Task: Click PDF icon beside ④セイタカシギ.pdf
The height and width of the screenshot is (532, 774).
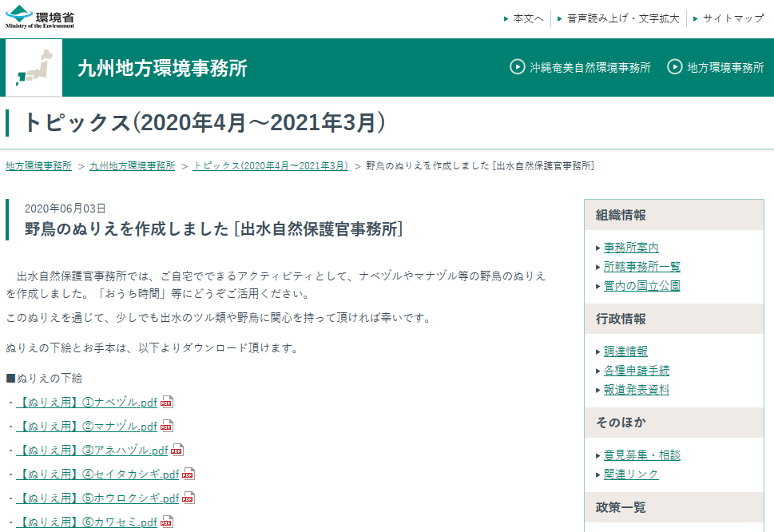Action: 189,474
